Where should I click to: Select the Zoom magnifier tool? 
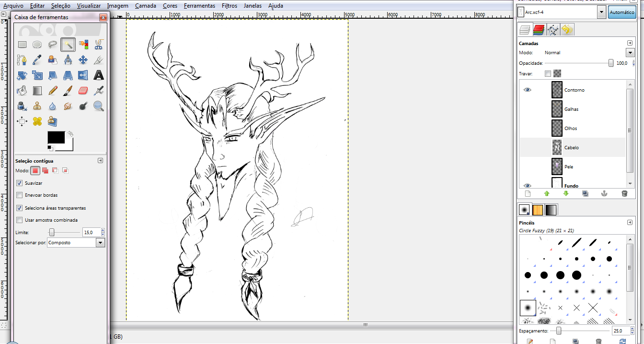click(98, 106)
